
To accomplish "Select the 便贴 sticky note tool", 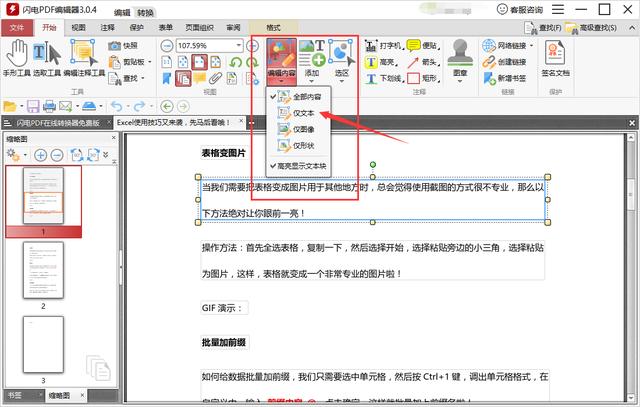I will [424, 45].
